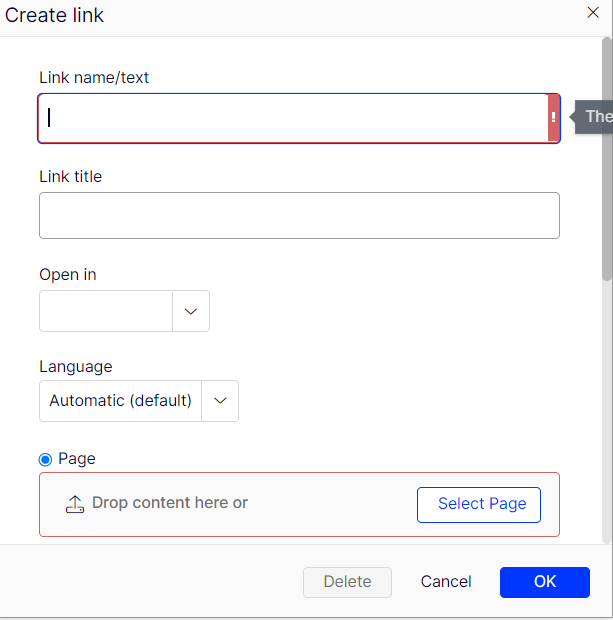The image size is (613, 620).
Task: Confirm with the OK button
Action: 544,582
